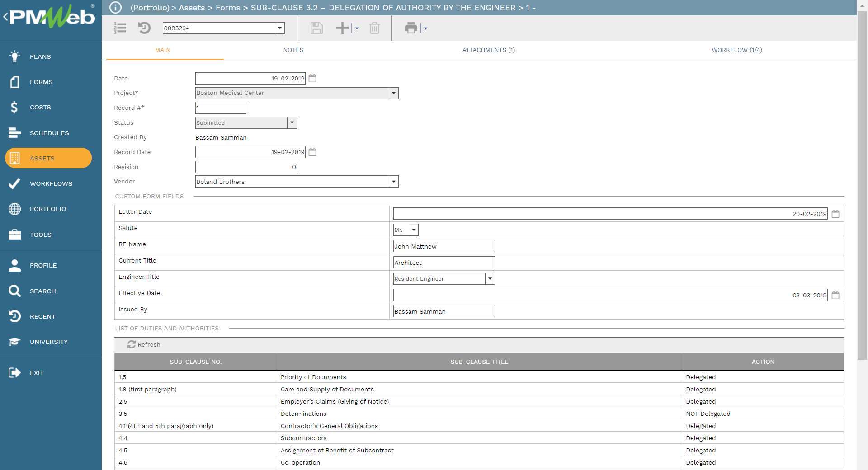Expand the Add button dropdown arrow

[357, 28]
